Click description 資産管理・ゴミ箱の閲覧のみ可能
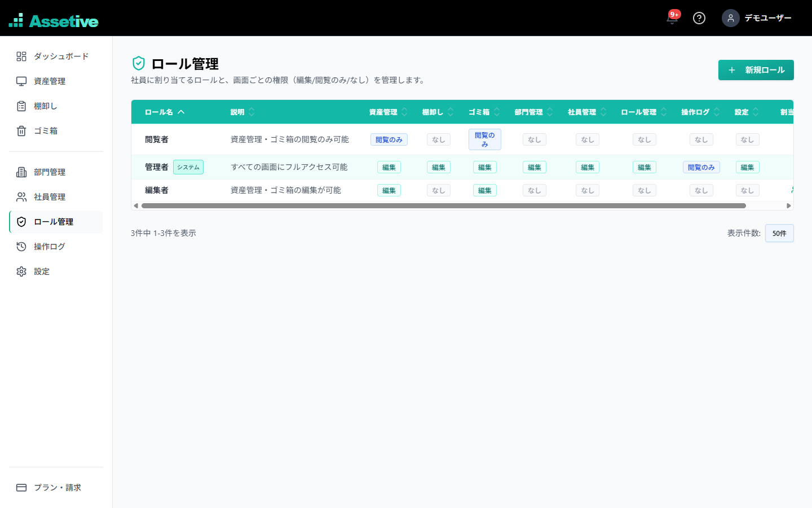Screen dimensions: 812x508 (290, 139)
